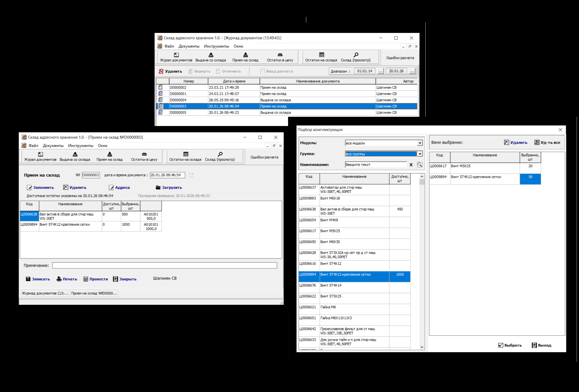Click Остатки на складе icon in Прием на склад window
Screen dimensions: 579x392
point(186,154)
